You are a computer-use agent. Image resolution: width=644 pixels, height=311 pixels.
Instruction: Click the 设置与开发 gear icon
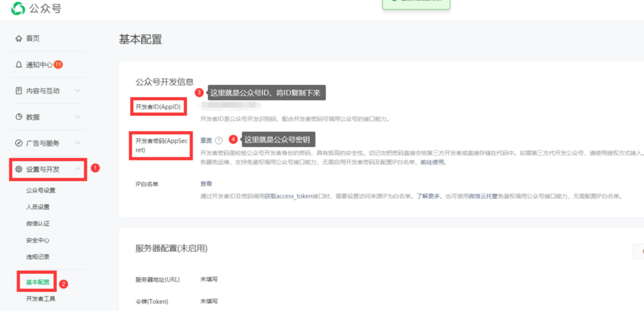click(x=19, y=169)
